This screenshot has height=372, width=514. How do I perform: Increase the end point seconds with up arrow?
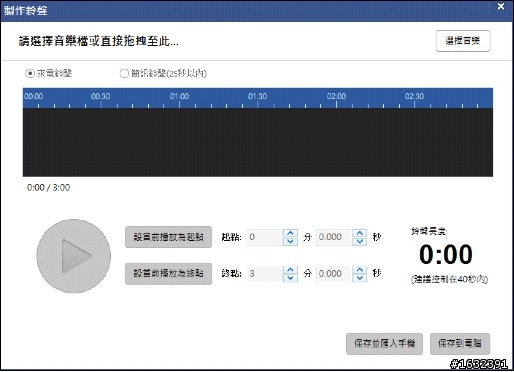(360, 270)
